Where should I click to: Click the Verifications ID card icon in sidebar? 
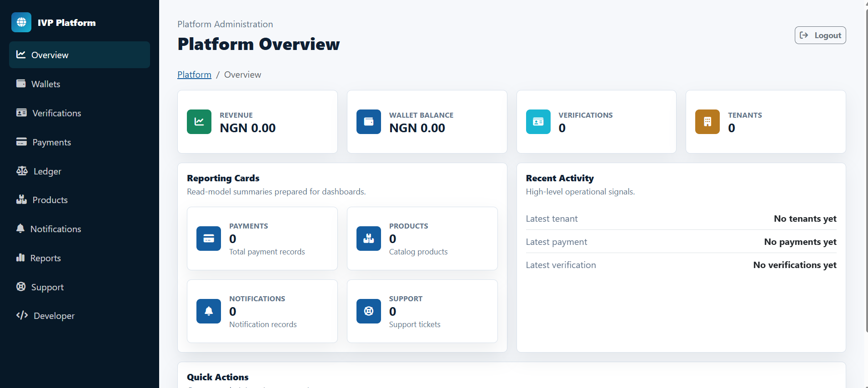point(21,113)
